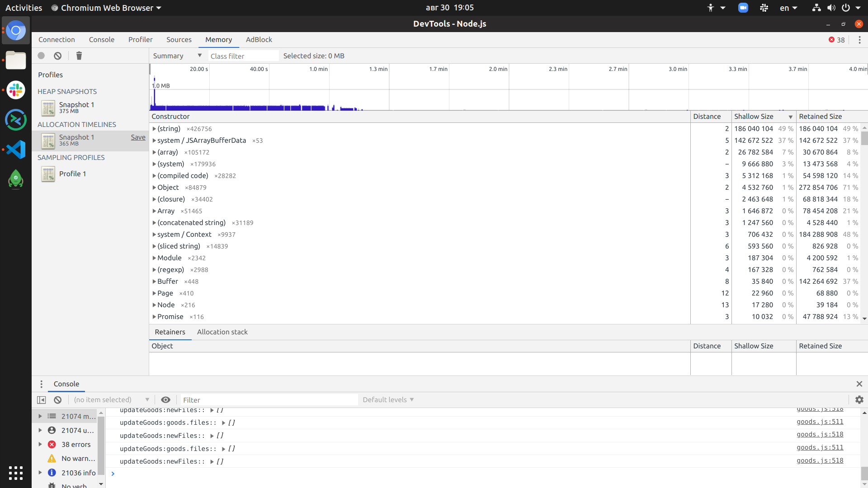The width and height of the screenshot is (868, 488).
Task: Open the Sources tab
Action: pos(179,40)
